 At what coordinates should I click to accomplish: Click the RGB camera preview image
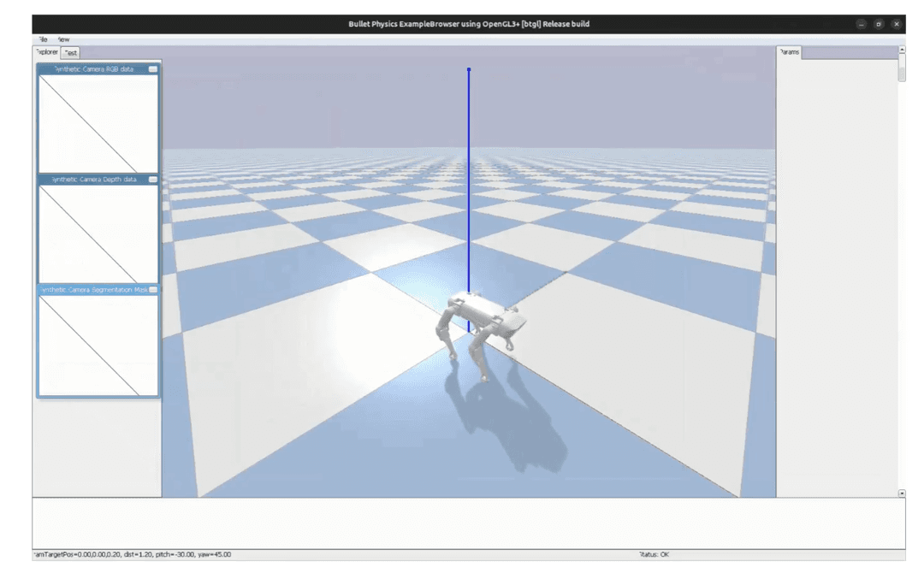[x=98, y=124]
